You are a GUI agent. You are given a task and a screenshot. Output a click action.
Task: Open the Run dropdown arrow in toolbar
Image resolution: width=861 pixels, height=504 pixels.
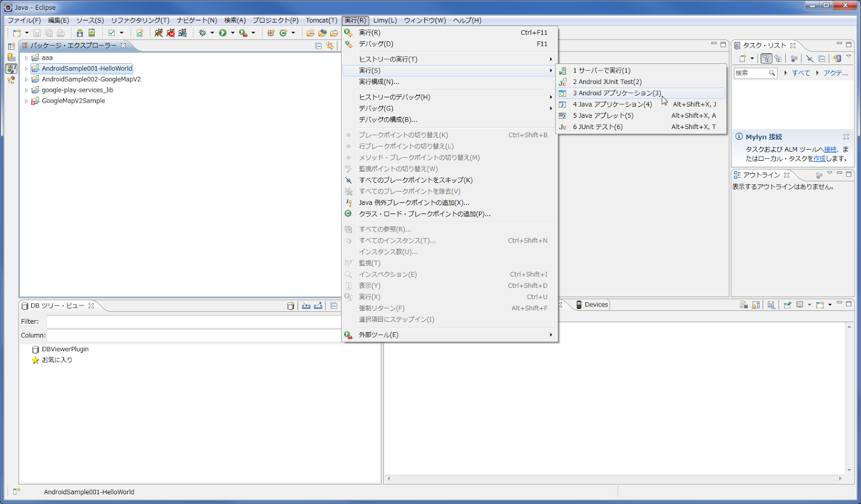[x=232, y=33]
